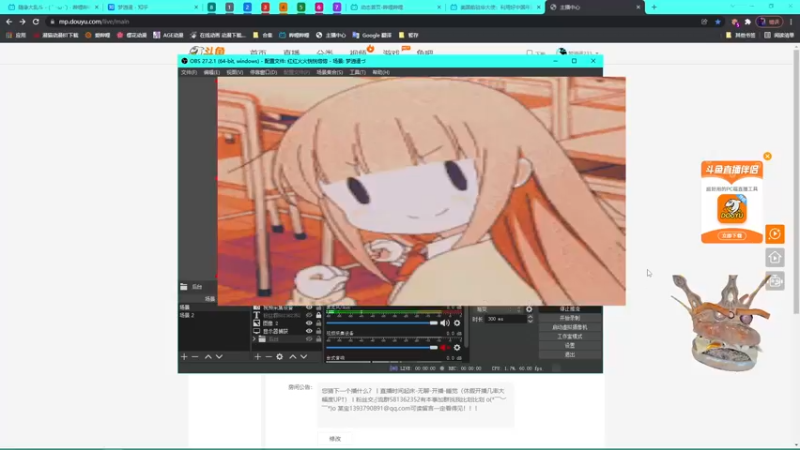Toggle visibility of 图像 2 source
Image resolution: width=800 pixels, height=450 pixels.
tap(309, 323)
